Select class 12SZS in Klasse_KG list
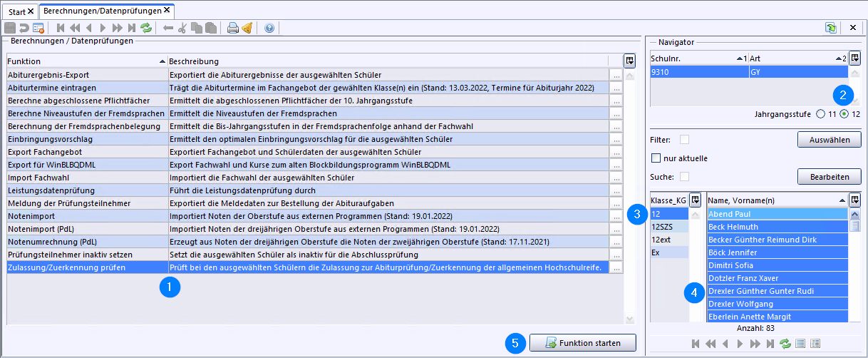This screenshot has width=868, height=358. [669, 226]
